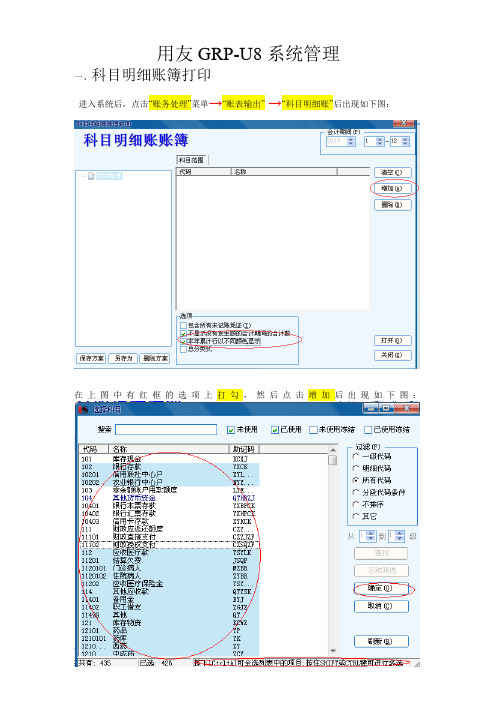Click the 删除(D) button below 增加
The width and height of the screenshot is (496, 702).
tap(392, 205)
